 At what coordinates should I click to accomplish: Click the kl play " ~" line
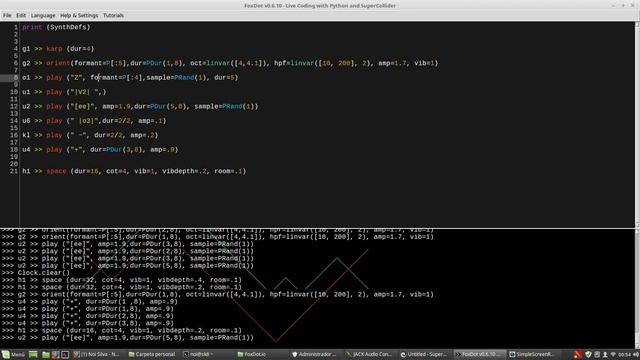pos(90,135)
